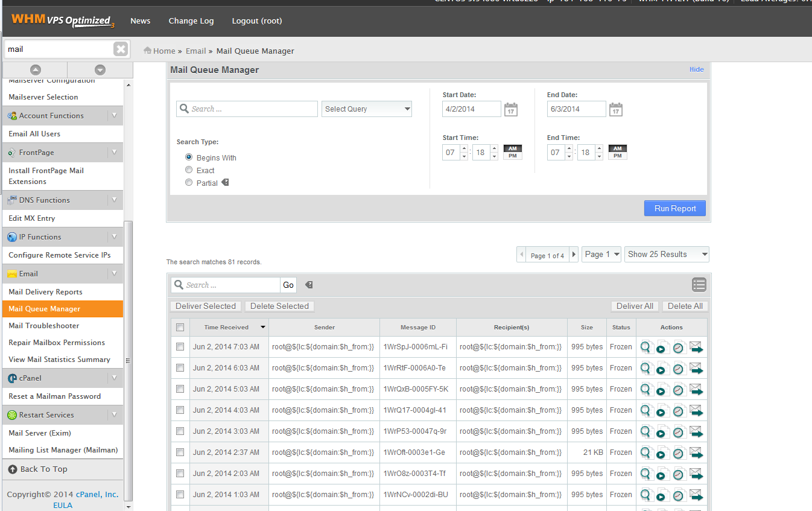The width and height of the screenshot is (812, 511).
Task: Click the Run Report button
Action: tap(674, 208)
